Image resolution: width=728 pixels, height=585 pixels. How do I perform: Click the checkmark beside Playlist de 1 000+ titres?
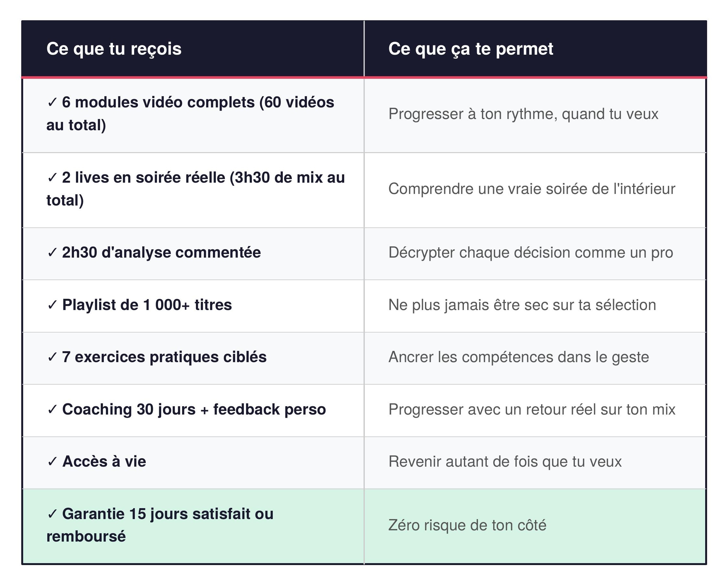coord(52,305)
